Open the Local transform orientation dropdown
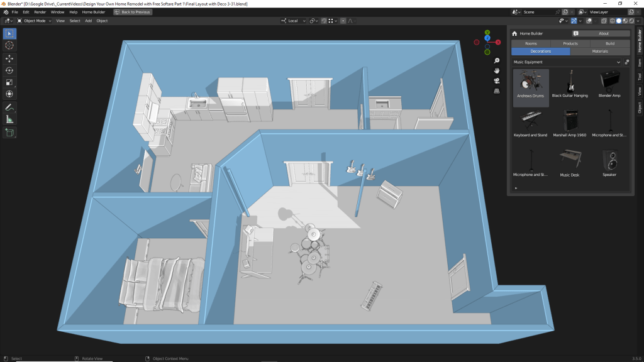 pos(294,21)
